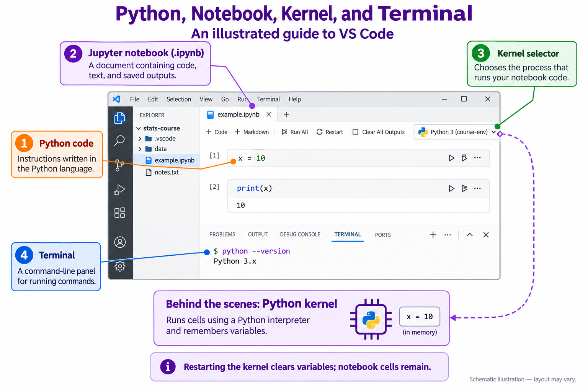588x392 pixels.
Task: Open the Python 3 (course-env) kernel selector
Action: pos(457,132)
